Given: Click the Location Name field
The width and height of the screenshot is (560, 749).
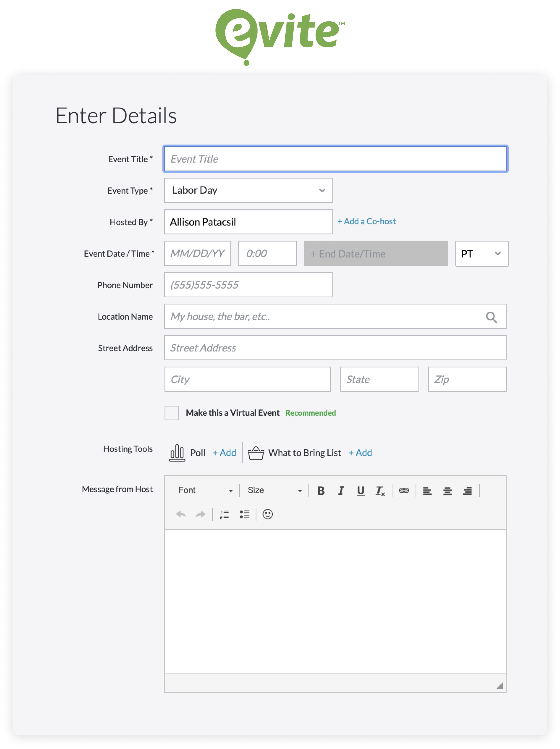Looking at the screenshot, I should pos(335,316).
